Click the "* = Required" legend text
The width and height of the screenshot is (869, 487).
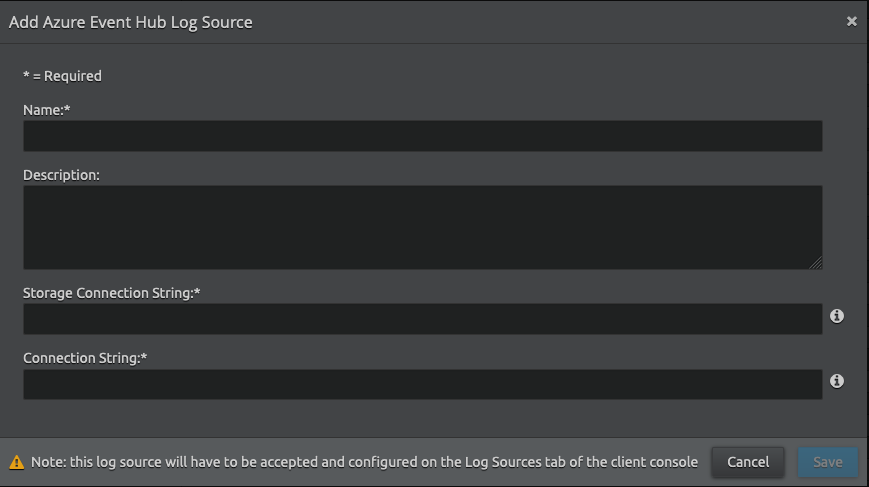(x=62, y=76)
